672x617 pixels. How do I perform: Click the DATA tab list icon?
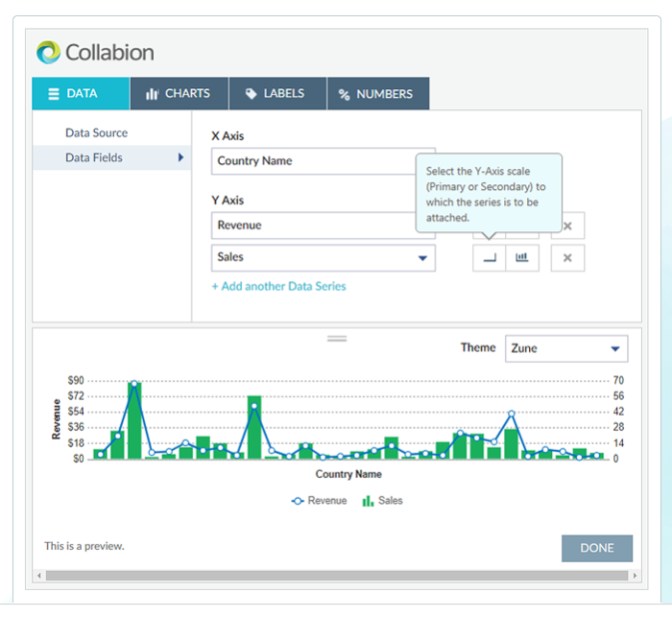pyautogui.click(x=54, y=93)
